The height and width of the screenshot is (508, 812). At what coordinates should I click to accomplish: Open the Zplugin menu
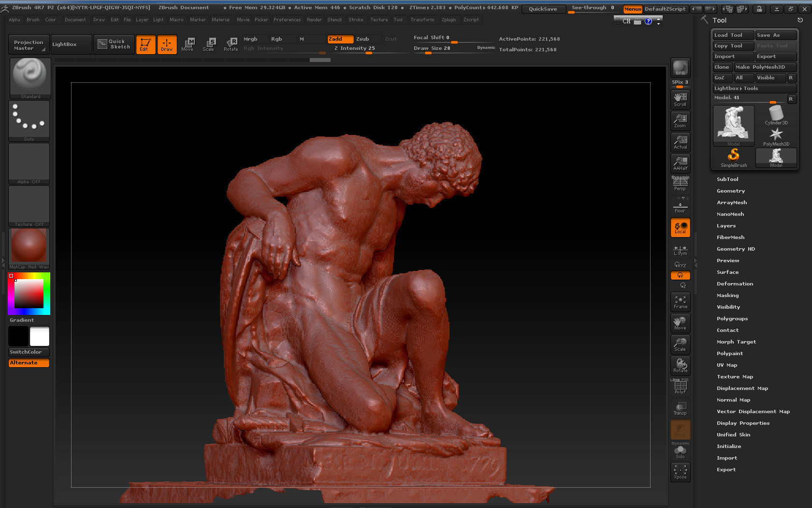click(449, 20)
